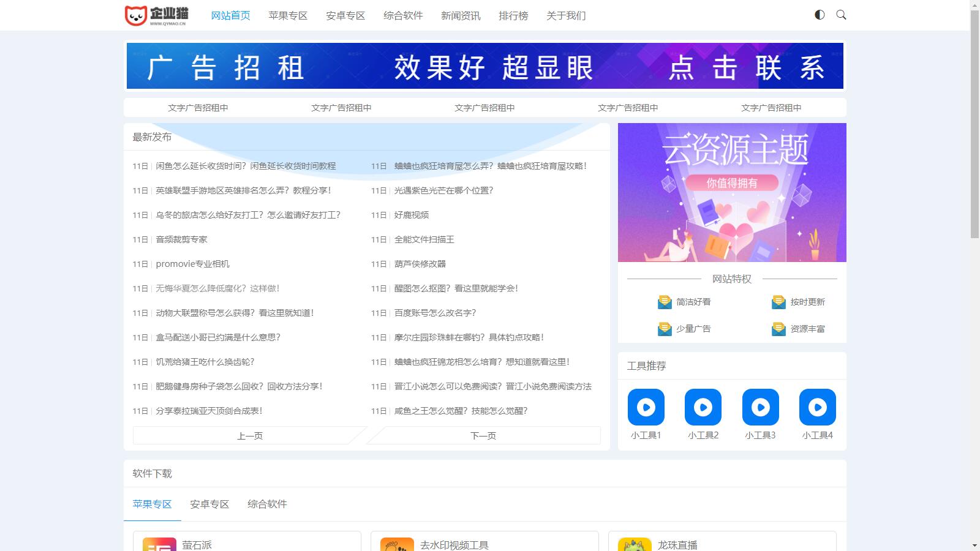Open the 小工具1 tool icon

click(646, 407)
